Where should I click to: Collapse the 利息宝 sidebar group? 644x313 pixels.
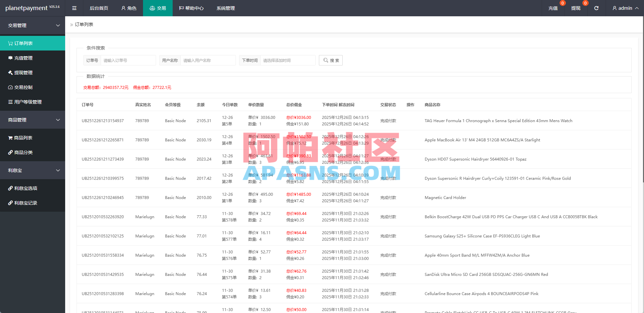(x=33, y=170)
